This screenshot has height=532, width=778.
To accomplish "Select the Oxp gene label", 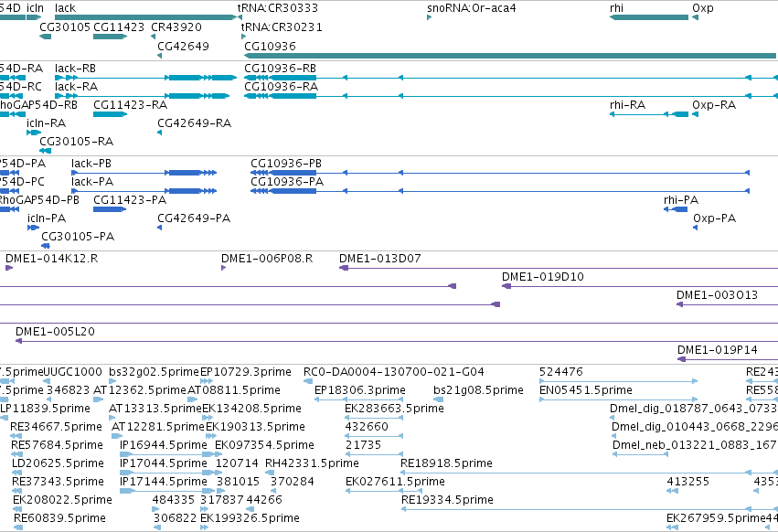I will [x=703, y=8].
